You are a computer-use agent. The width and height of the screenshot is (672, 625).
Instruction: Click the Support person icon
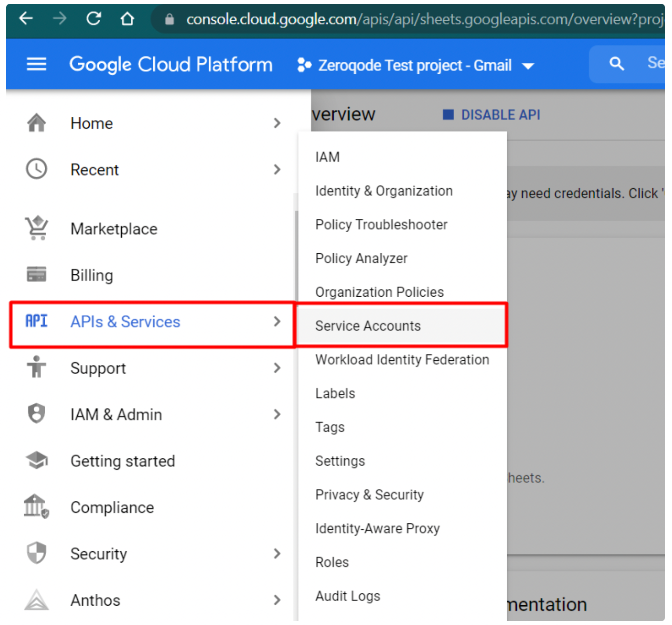pyautogui.click(x=36, y=368)
